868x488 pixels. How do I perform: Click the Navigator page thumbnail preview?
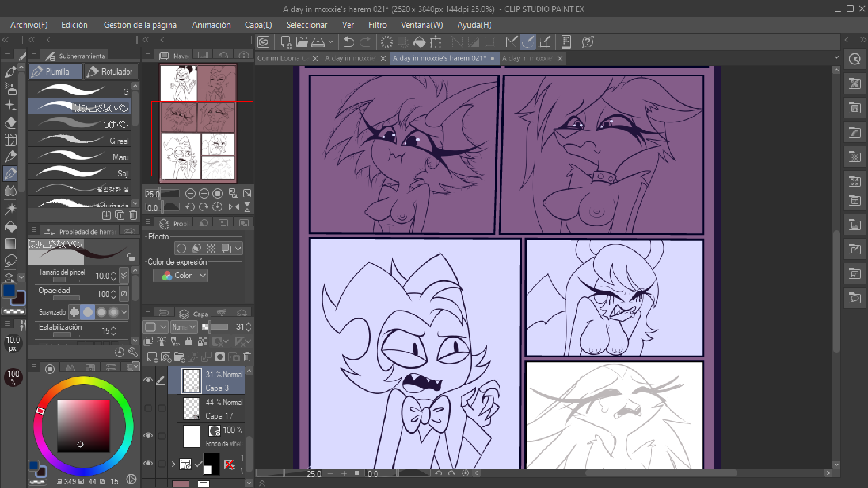coord(198,122)
